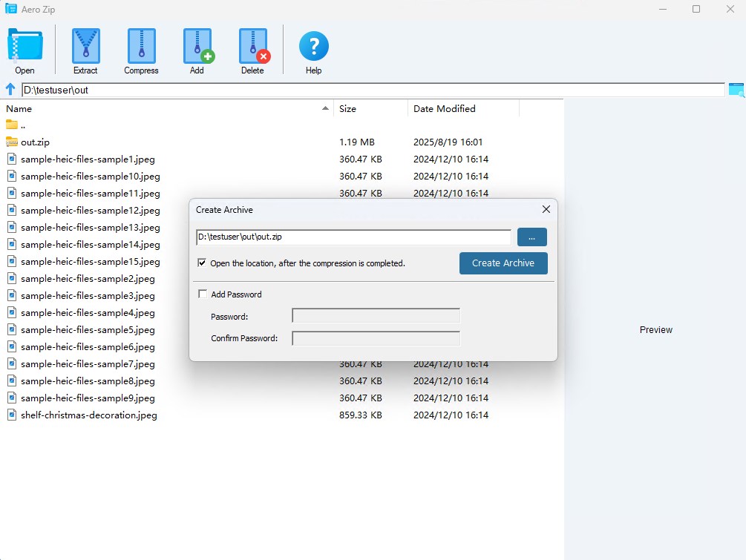Click the Password input field
746x560 pixels.
[x=376, y=316]
